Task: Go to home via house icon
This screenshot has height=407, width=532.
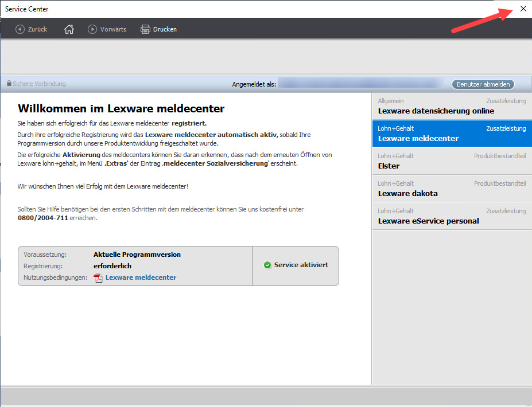Action: point(69,29)
